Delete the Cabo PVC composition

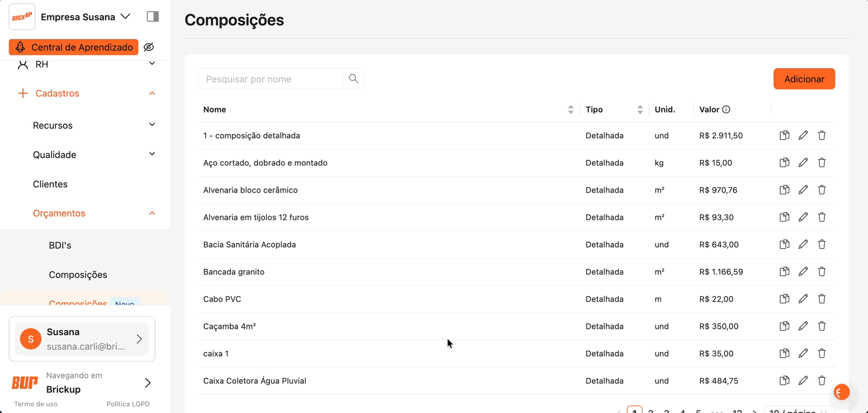pos(821,299)
